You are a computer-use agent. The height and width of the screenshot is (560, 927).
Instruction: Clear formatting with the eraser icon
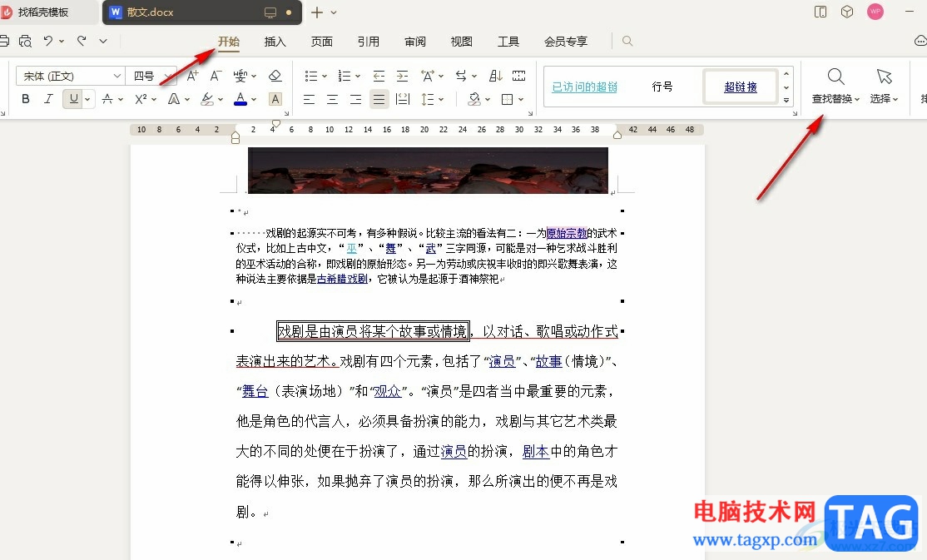(275, 76)
